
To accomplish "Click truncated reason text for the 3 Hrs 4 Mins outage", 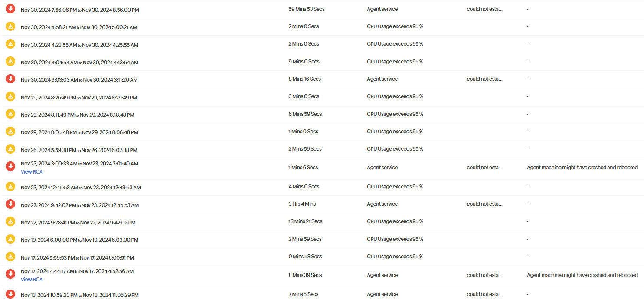I will [484, 204].
